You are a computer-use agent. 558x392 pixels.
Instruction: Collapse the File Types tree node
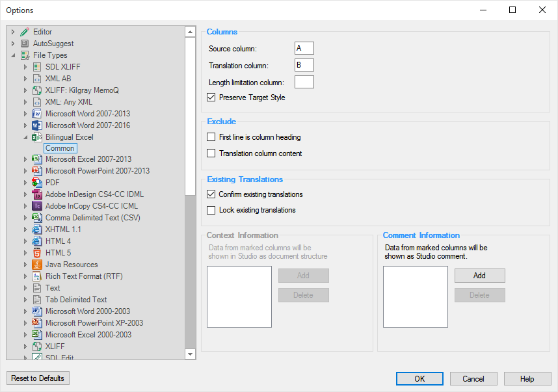point(13,55)
